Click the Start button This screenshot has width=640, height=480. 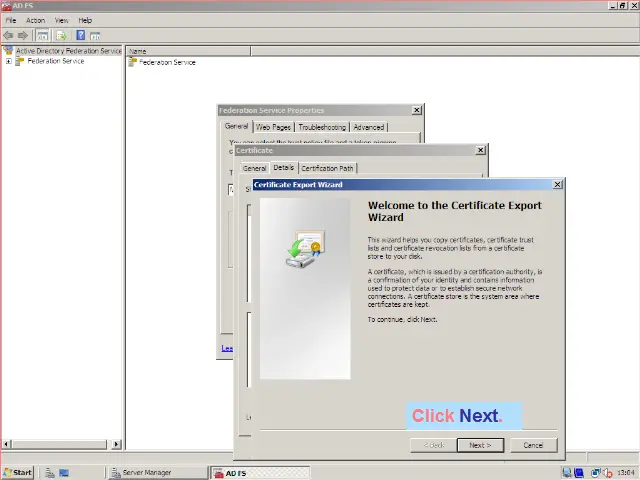(x=18, y=473)
